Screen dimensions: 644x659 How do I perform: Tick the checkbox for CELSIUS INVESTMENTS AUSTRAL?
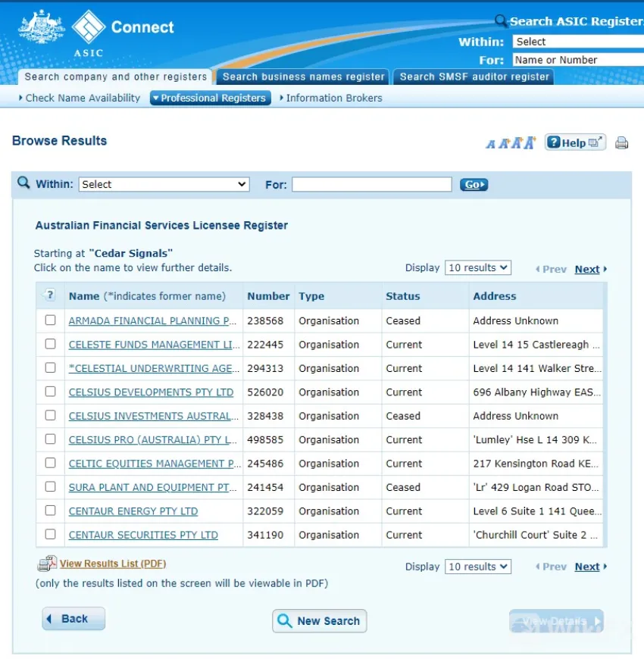[x=51, y=416]
